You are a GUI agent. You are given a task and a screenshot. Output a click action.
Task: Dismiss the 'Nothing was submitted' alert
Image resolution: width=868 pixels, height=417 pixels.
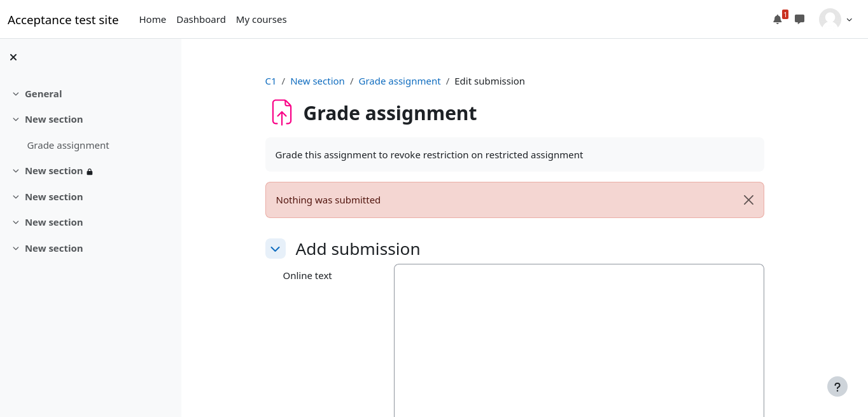(748, 200)
